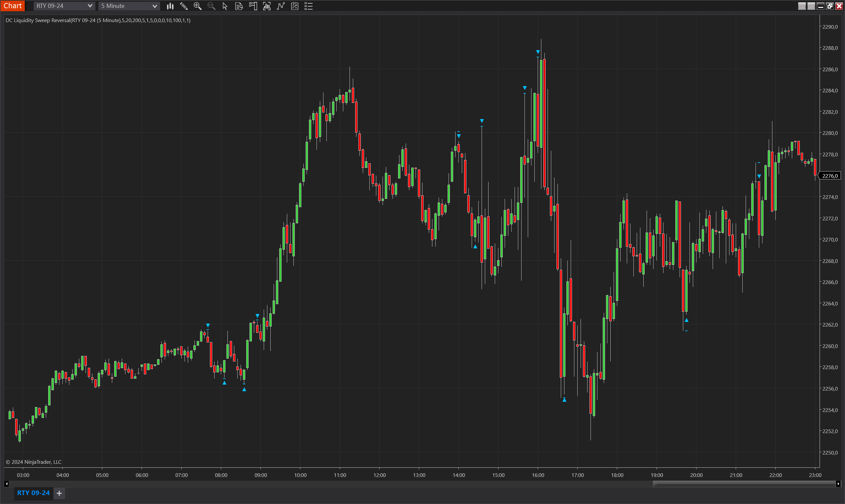
Task: Click the current price marker 2276,0
Action: click(829, 175)
